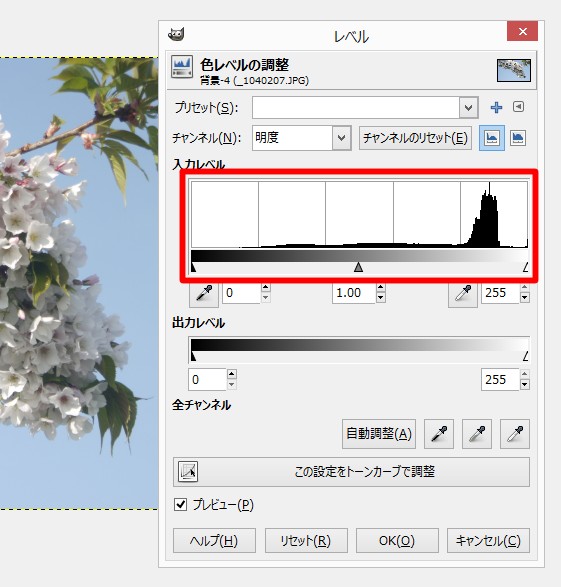The height and width of the screenshot is (587, 561).
Task: Click the 自動調整 button
Action: (x=379, y=434)
